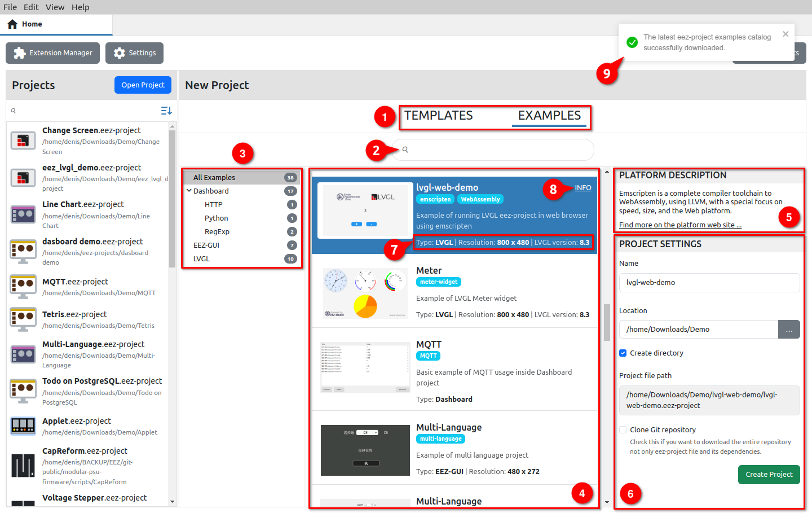Image resolution: width=812 pixels, height=513 pixels.
Task: Click the Project file path field
Action: point(709,400)
